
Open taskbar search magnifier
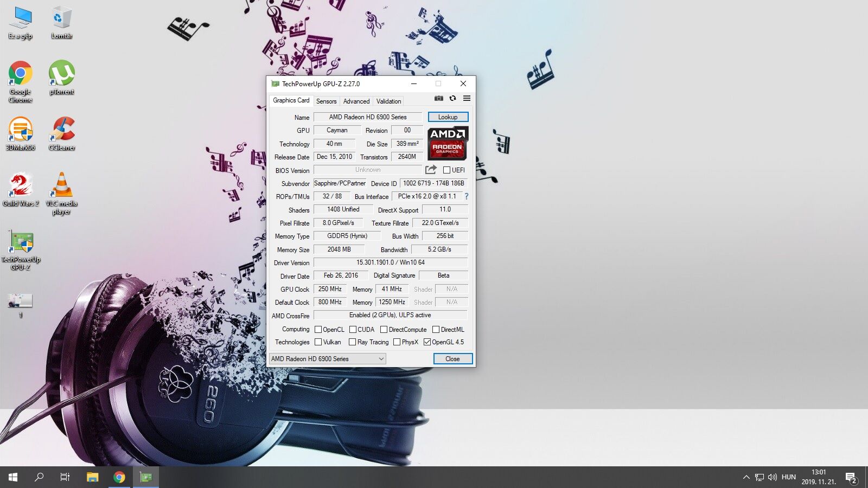pos(39,477)
